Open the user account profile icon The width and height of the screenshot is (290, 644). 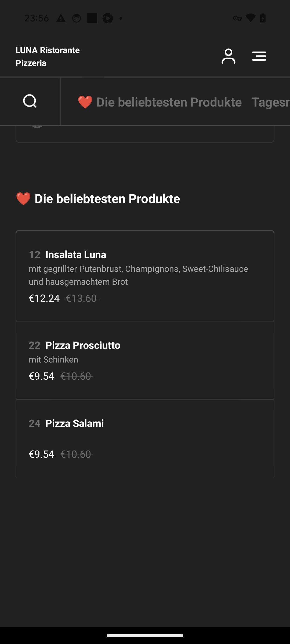(x=228, y=56)
